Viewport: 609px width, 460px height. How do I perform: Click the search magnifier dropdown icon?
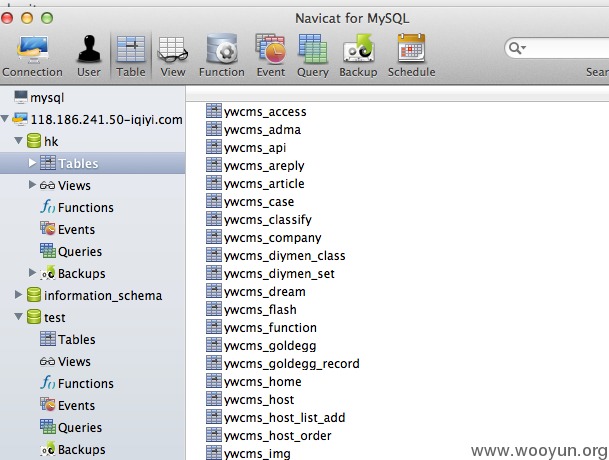click(x=517, y=48)
